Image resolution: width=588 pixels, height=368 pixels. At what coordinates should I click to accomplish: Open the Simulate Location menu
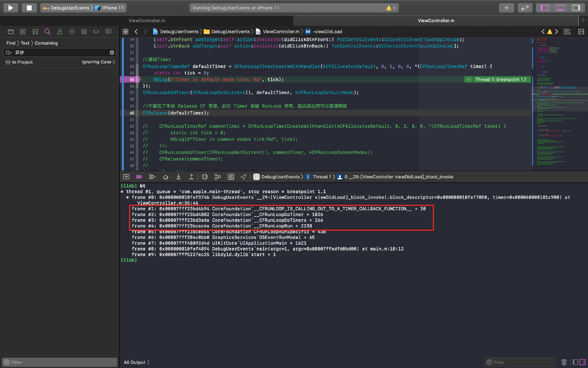coord(244,177)
